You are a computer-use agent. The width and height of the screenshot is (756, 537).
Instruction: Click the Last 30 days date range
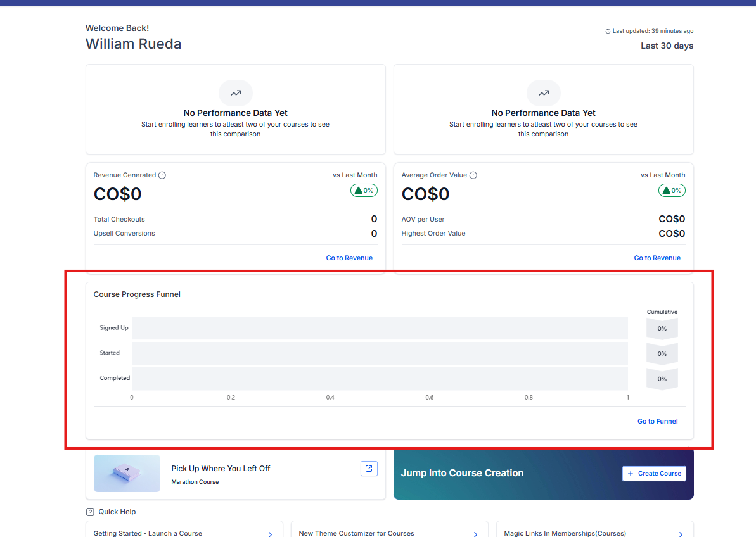[x=667, y=46]
